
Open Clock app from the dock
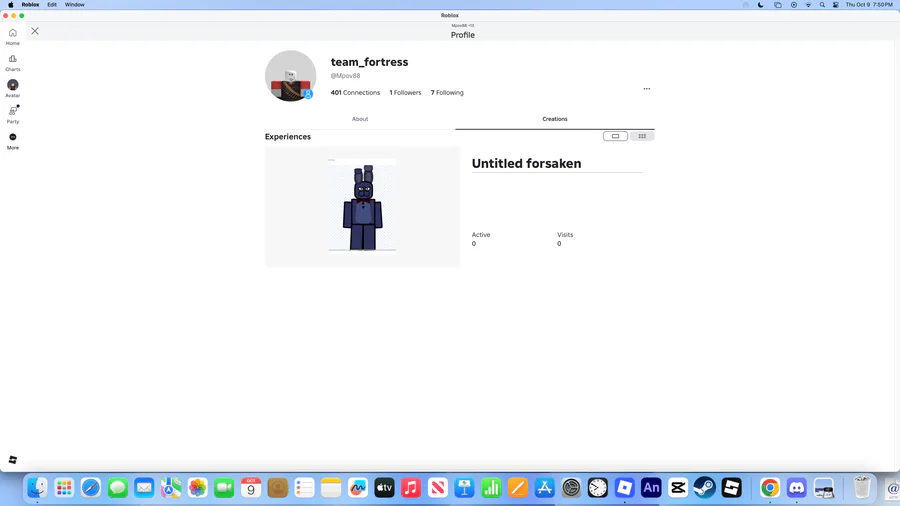[x=598, y=488]
